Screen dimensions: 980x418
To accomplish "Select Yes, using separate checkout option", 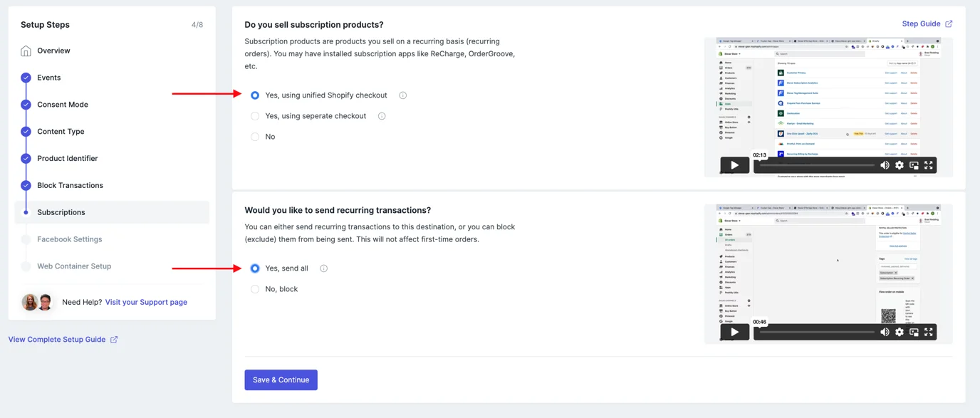I will coord(255,116).
